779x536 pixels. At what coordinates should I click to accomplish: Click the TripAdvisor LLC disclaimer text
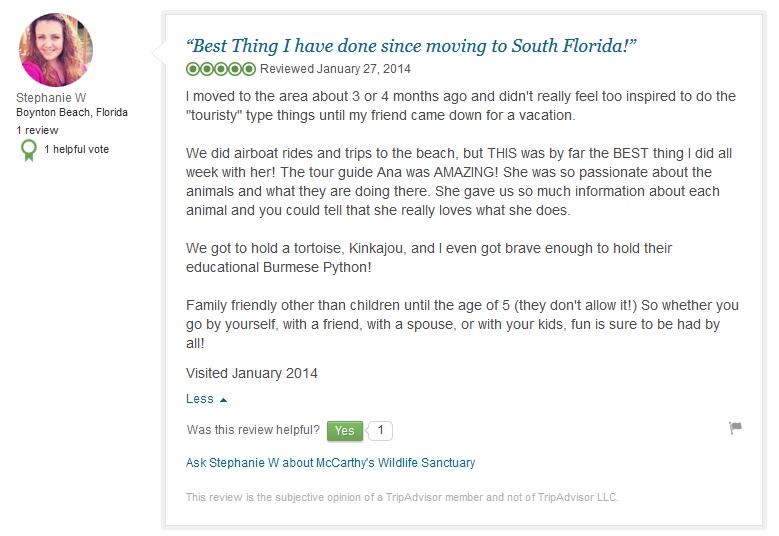403,497
